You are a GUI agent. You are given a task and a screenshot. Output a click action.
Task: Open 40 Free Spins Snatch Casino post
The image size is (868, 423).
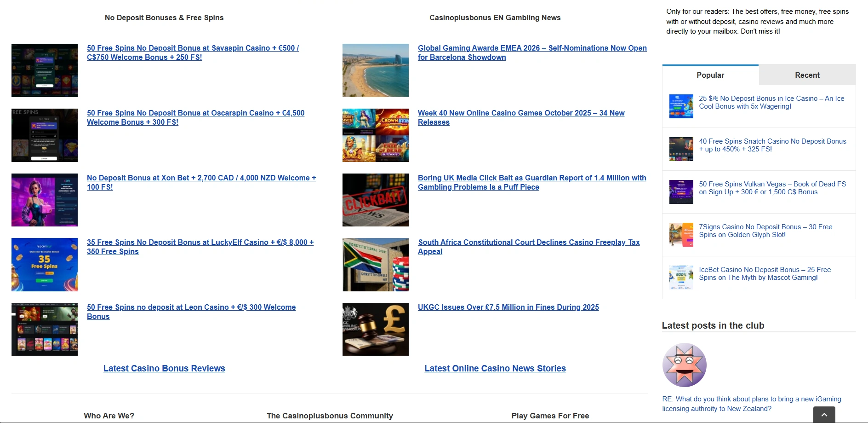(x=772, y=145)
